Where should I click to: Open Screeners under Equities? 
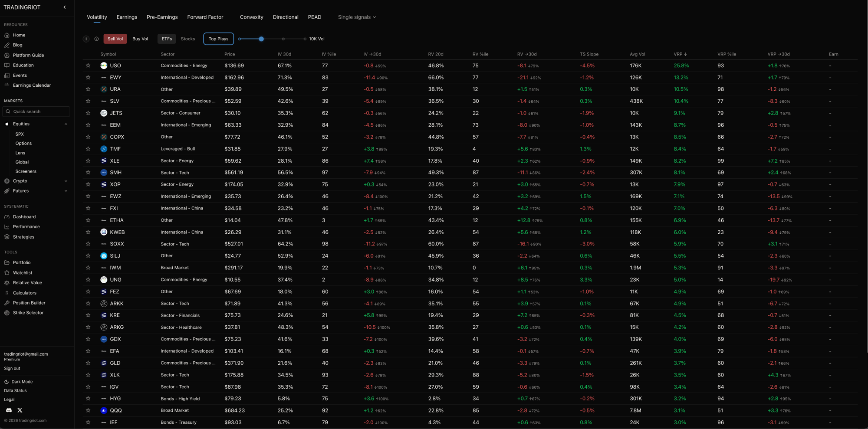(26, 171)
